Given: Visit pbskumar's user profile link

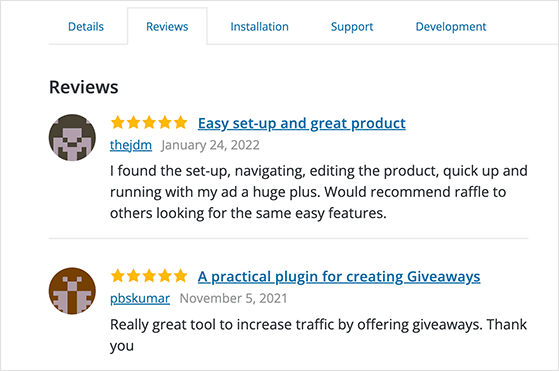Looking at the screenshot, I should (140, 299).
